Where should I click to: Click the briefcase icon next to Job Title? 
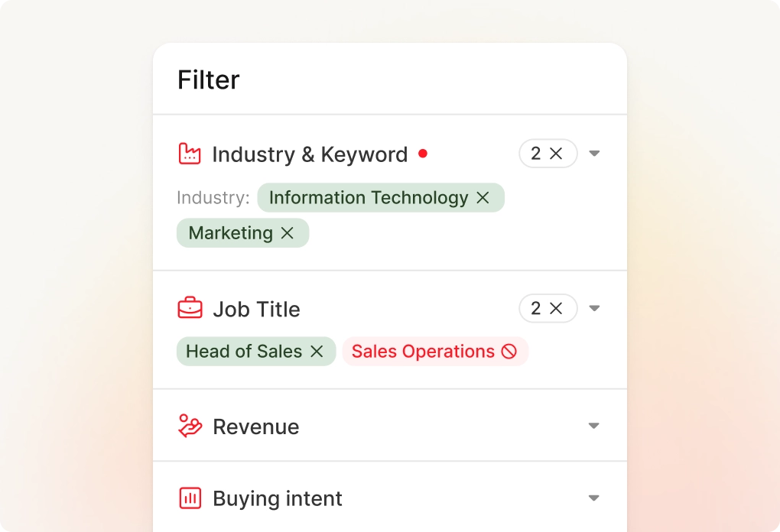pyautogui.click(x=189, y=308)
